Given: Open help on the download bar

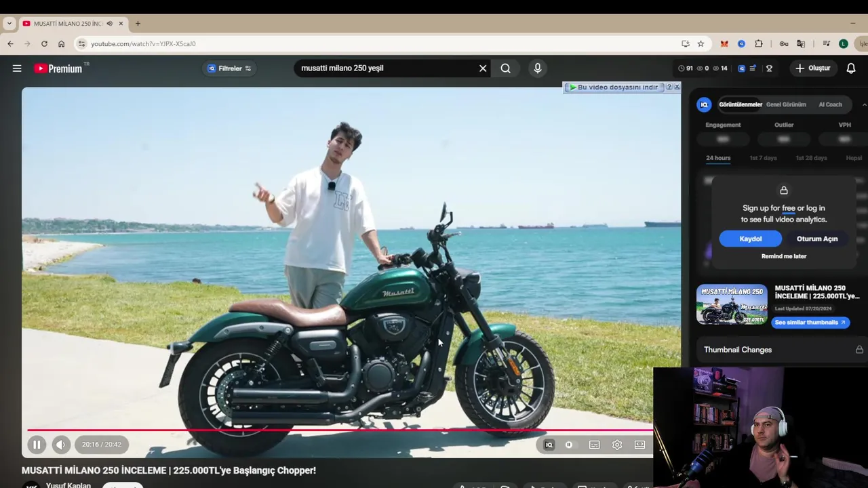Looking at the screenshot, I should [669, 87].
